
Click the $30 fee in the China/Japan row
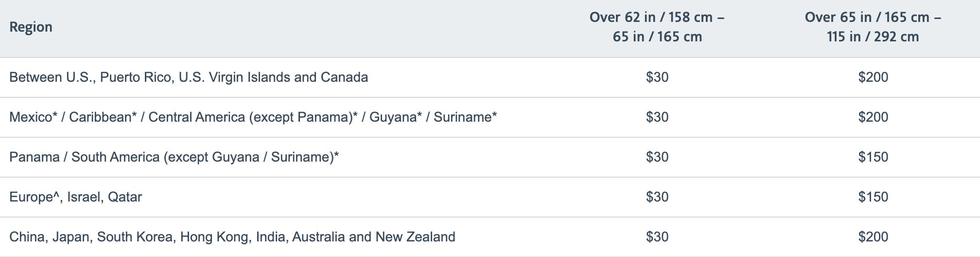click(x=657, y=237)
